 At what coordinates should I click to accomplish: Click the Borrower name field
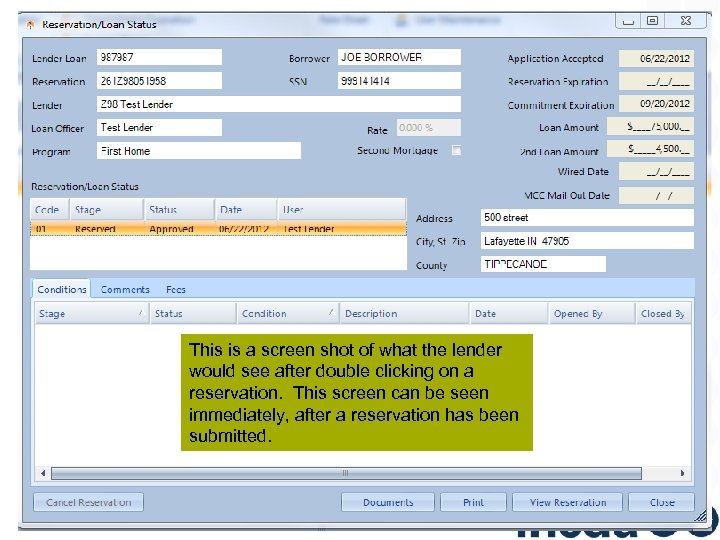coord(399,57)
